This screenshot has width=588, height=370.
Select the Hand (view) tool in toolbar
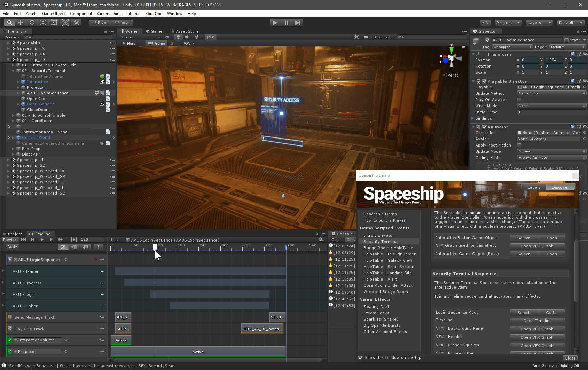point(9,23)
